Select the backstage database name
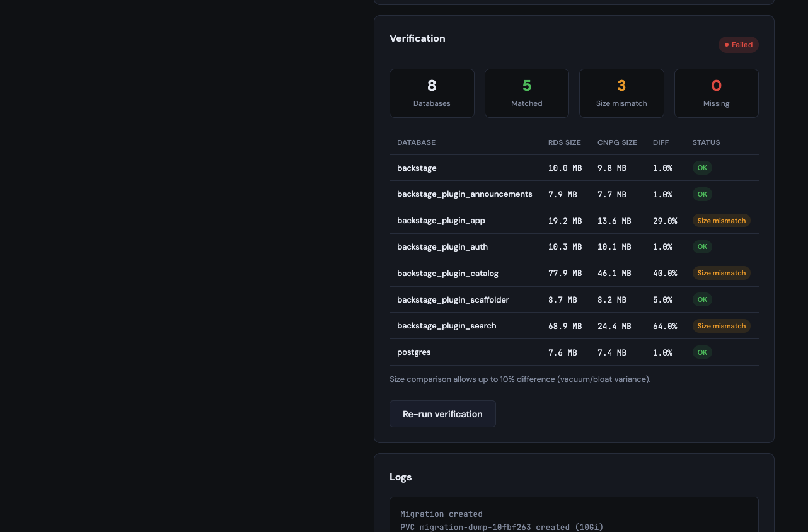 pos(417,168)
